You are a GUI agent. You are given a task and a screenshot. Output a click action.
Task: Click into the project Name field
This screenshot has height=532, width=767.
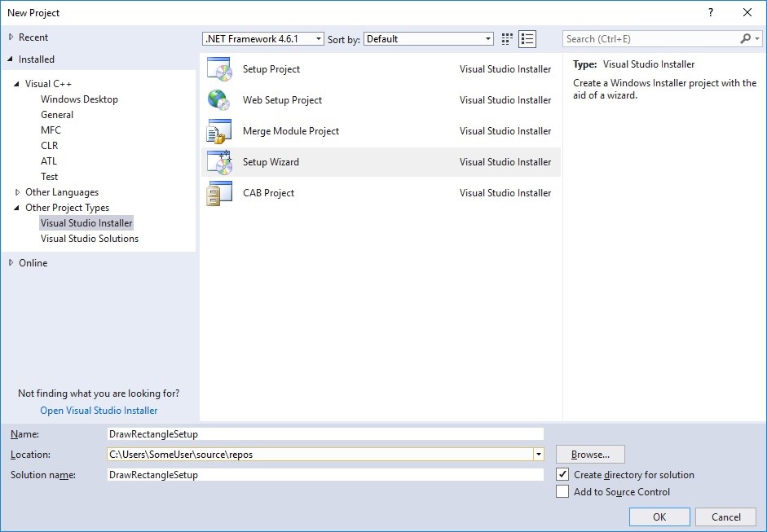324,434
